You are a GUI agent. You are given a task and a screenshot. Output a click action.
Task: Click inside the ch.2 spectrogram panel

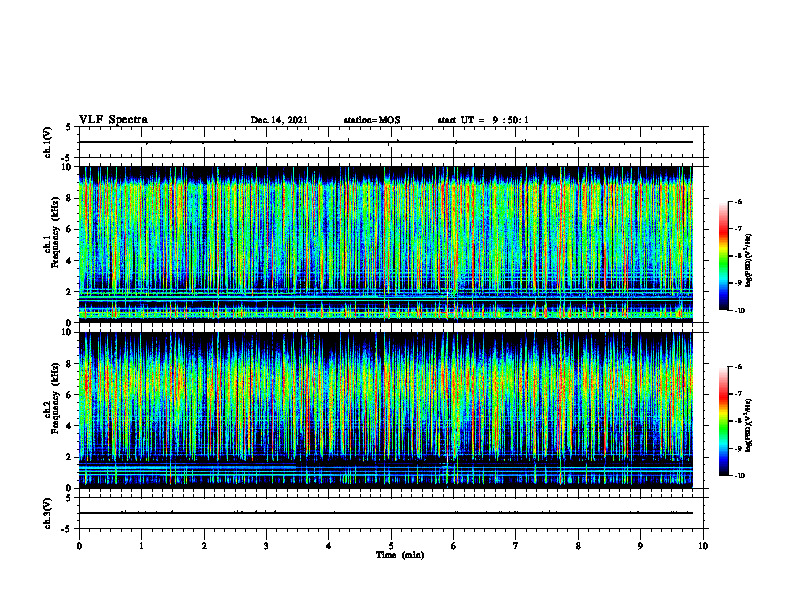pyautogui.click(x=386, y=410)
